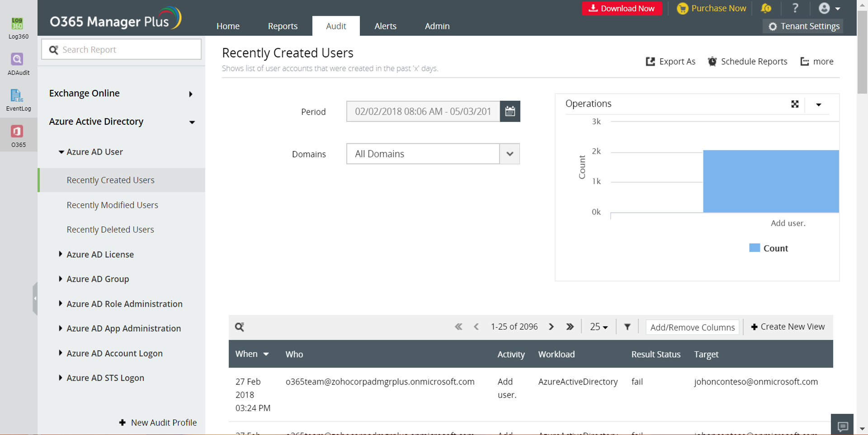Expand the Exchange Online section

point(122,94)
